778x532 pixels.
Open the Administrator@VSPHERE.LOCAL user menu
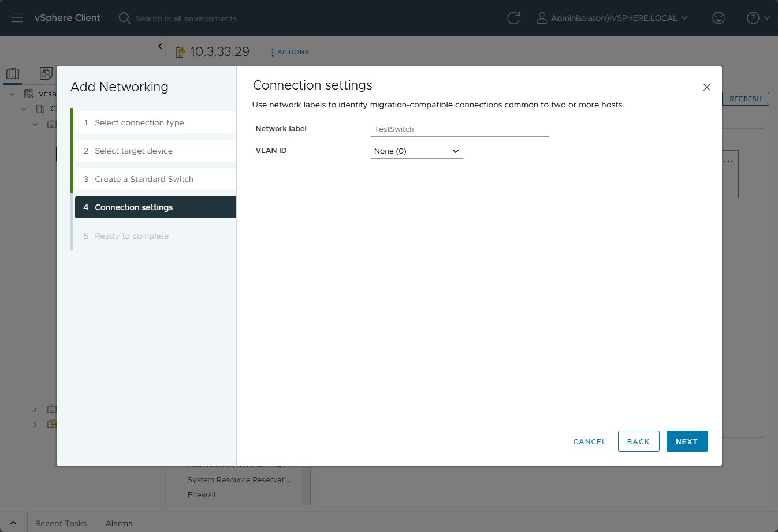(613, 18)
